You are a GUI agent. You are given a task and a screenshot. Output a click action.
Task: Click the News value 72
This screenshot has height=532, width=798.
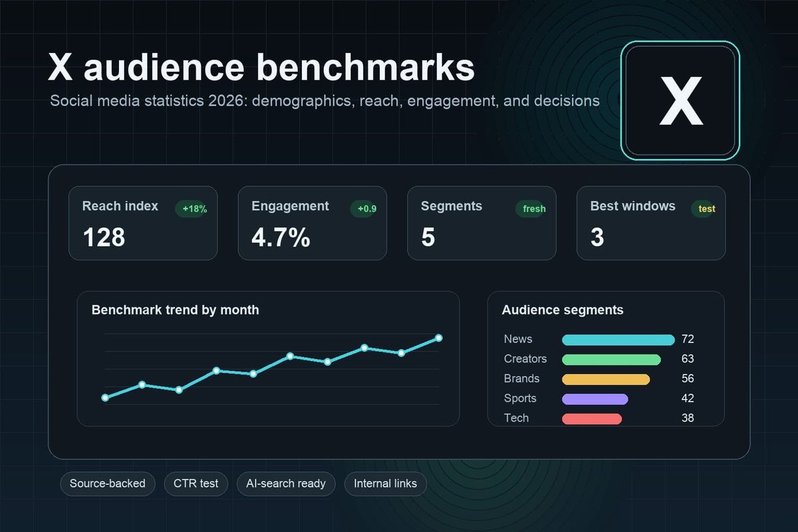[x=688, y=339]
